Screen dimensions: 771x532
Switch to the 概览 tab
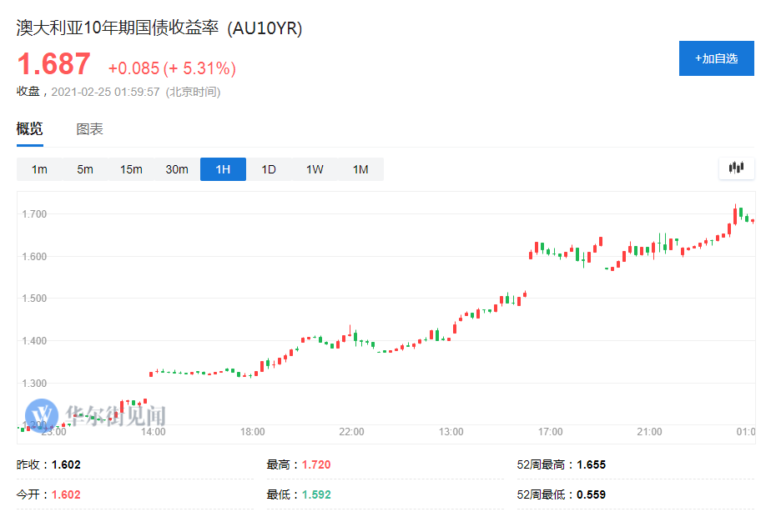coord(29,129)
